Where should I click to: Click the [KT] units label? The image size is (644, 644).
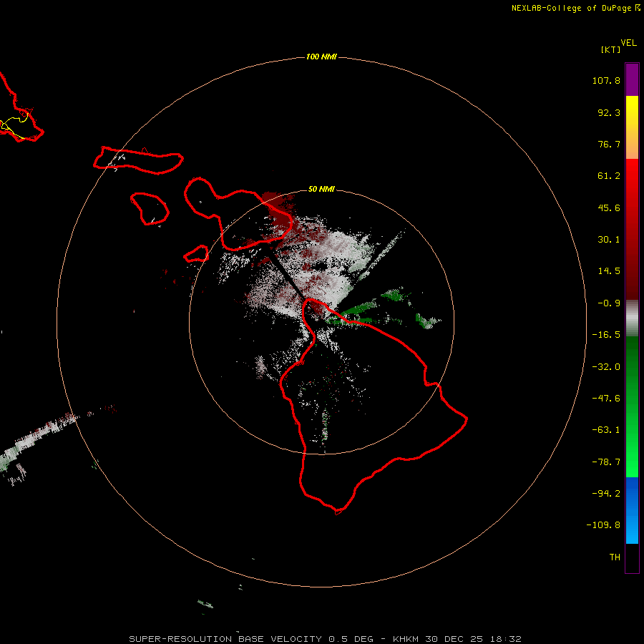(610, 49)
